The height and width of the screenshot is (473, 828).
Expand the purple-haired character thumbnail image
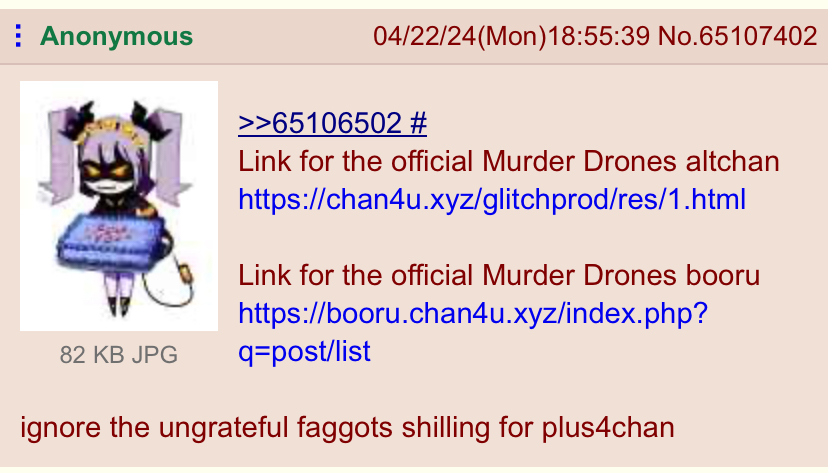point(119,206)
